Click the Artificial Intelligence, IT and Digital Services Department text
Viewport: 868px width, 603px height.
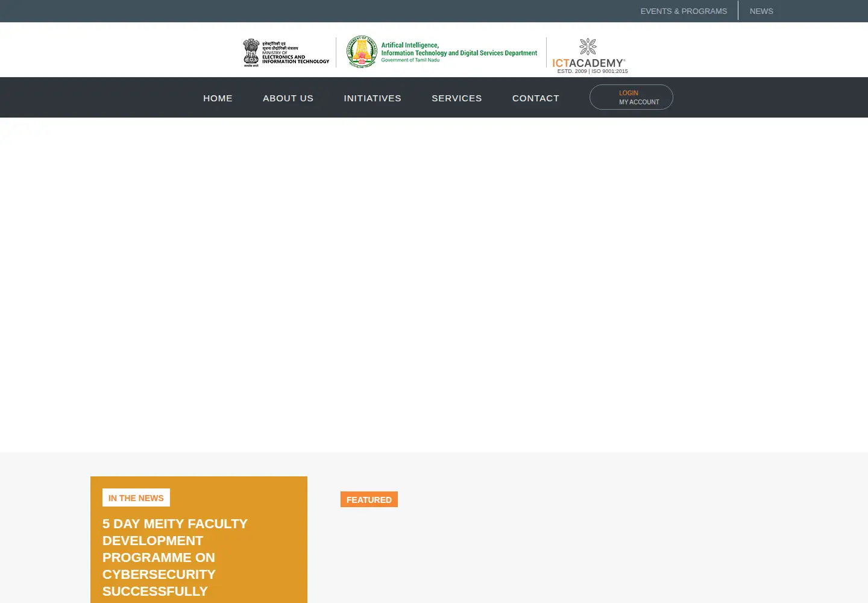(459, 52)
